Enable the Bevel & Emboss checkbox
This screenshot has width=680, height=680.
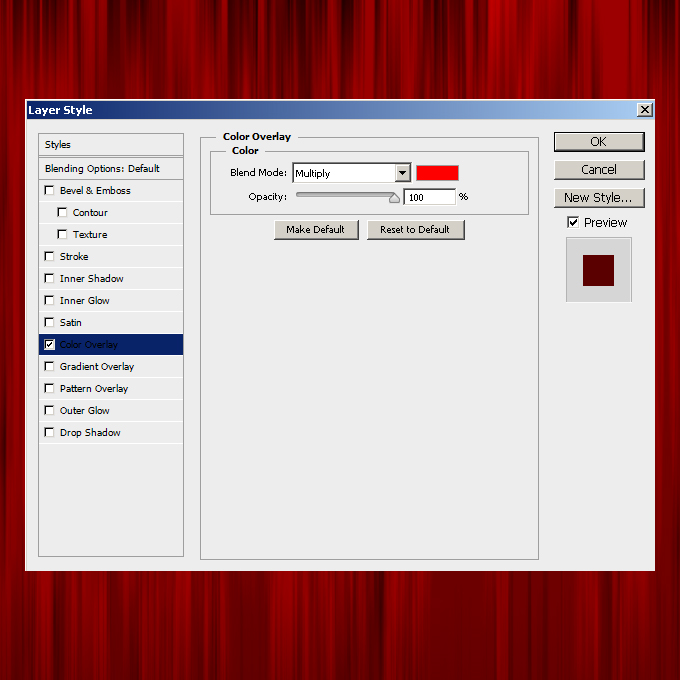(50, 191)
